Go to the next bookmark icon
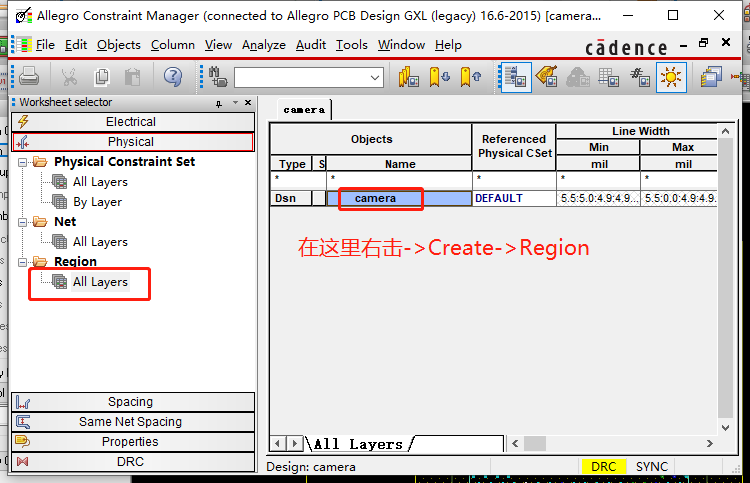The width and height of the screenshot is (750, 483). (439, 77)
